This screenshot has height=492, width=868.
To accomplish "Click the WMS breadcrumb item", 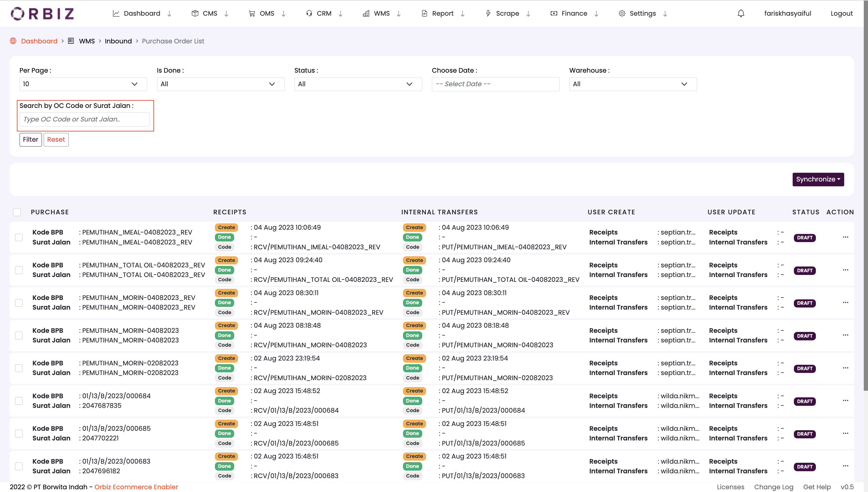I will click(x=87, y=41).
